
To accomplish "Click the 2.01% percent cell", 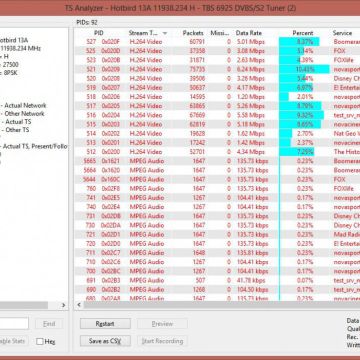I will pos(304,97).
